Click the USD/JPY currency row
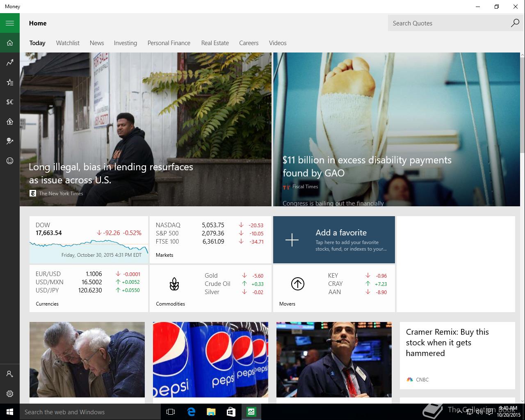Image resolution: width=525 pixels, height=420 pixels. [88, 290]
